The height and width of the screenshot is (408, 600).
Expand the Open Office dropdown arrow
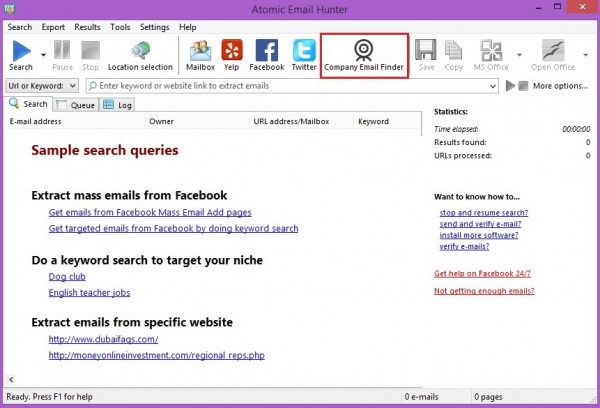coord(585,55)
